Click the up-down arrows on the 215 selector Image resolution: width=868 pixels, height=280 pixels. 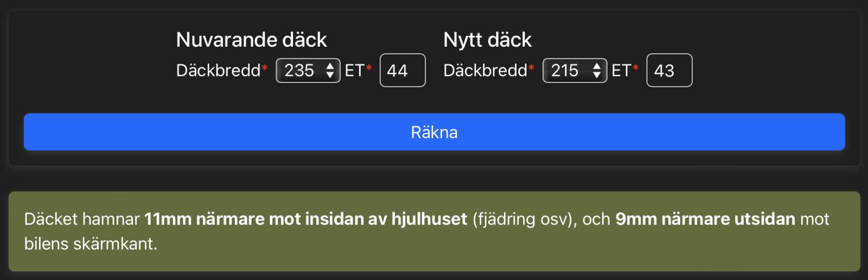(x=597, y=71)
